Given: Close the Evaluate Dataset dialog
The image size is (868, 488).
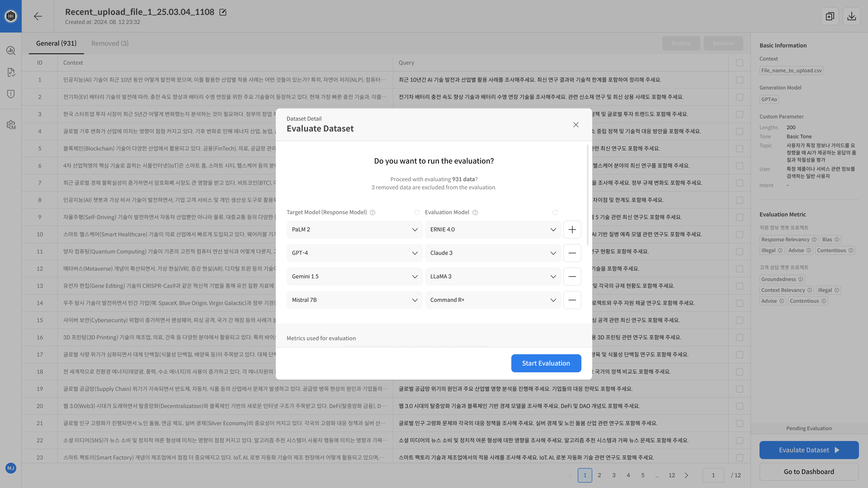Looking at the screenshot, I should [576, 125].
